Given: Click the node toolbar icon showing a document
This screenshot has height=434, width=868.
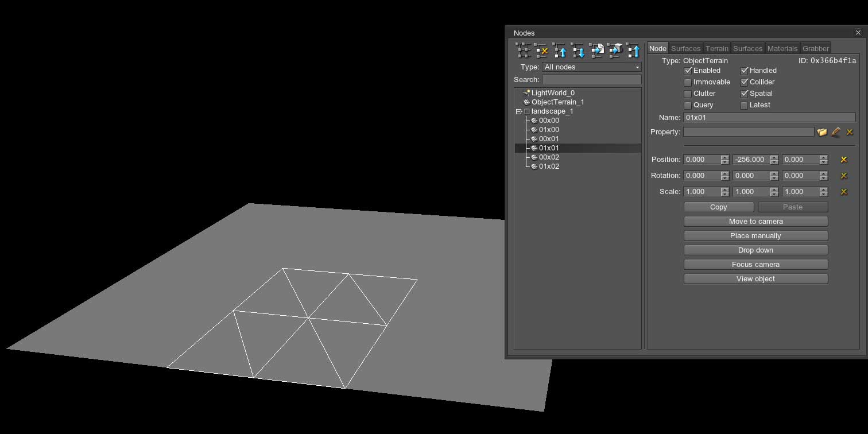Looking at the screenshot, I should pos(597,51).
